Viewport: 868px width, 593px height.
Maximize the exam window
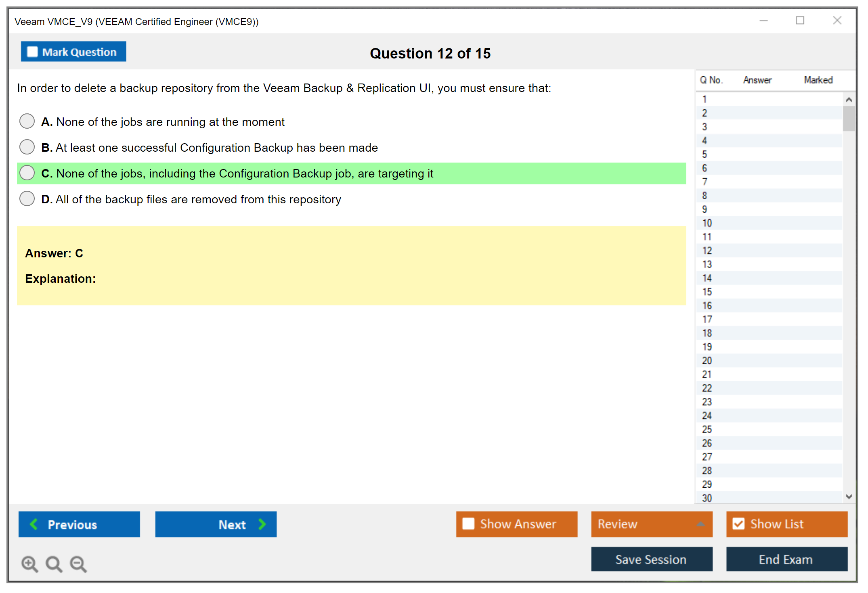(800, 21)
